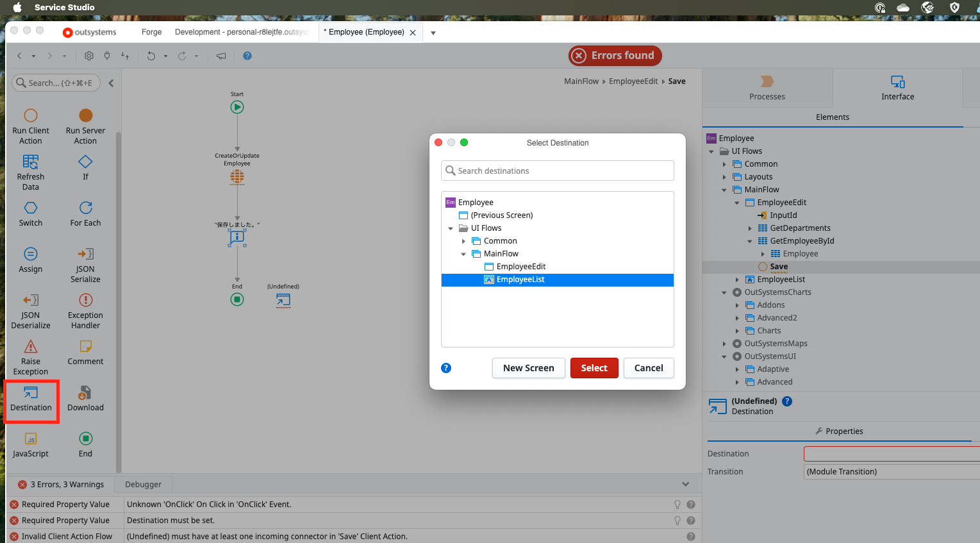Collapse the errors bottom panel chevron
Image resolution: width=980 pixels, height=543 pixels.
686,484
